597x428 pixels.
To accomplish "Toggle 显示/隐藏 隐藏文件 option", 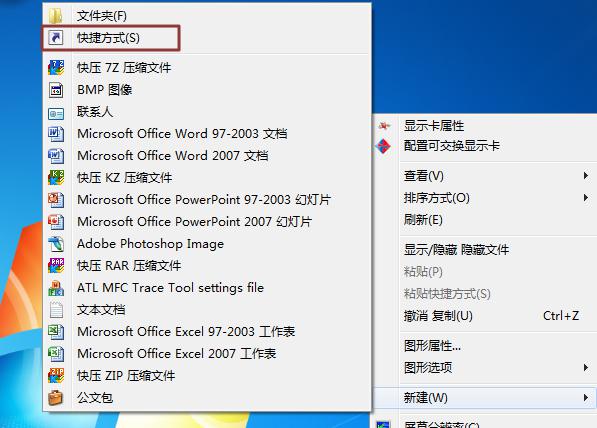I will click(x=485, y=250).
